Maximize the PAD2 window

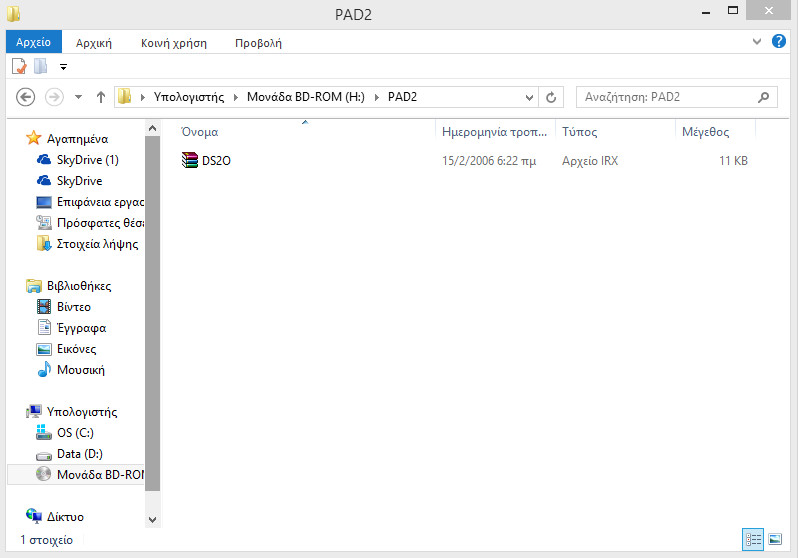(x=733, y=11)
